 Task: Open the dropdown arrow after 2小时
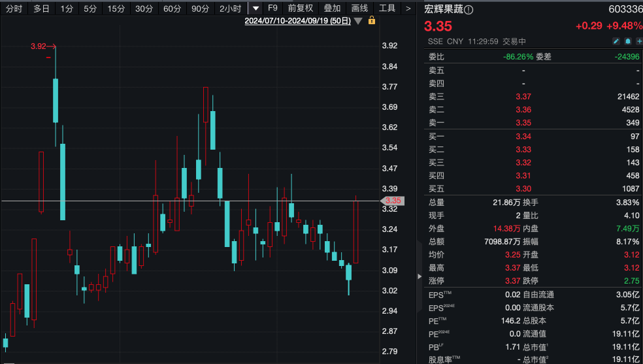[x=256, y=8]
